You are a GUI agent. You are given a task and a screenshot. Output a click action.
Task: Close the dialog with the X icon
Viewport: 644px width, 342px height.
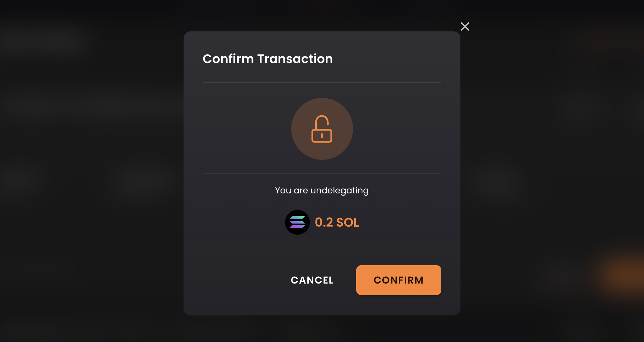point(465,26)
